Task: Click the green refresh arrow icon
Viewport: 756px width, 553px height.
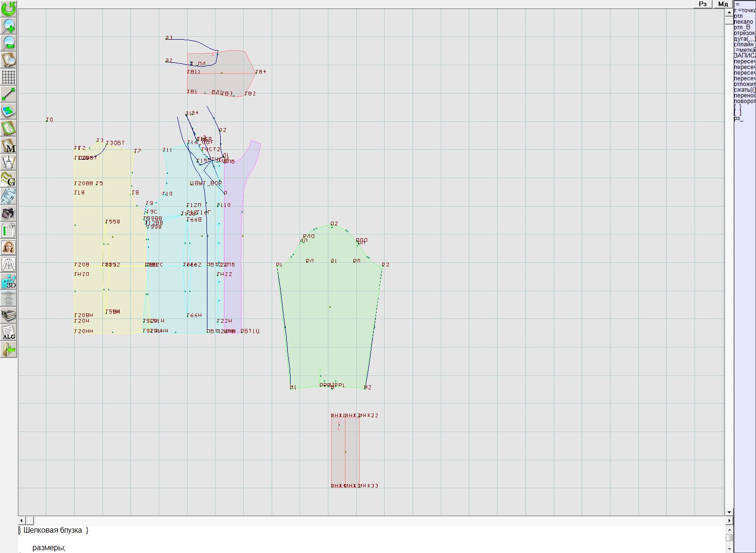Action: [x=9, y=9]
